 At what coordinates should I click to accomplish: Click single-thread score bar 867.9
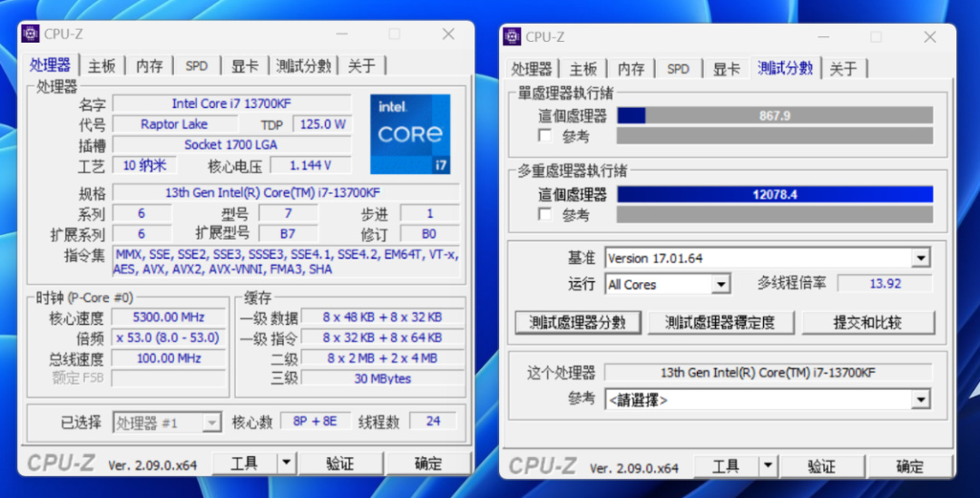(x=775, y=115)
